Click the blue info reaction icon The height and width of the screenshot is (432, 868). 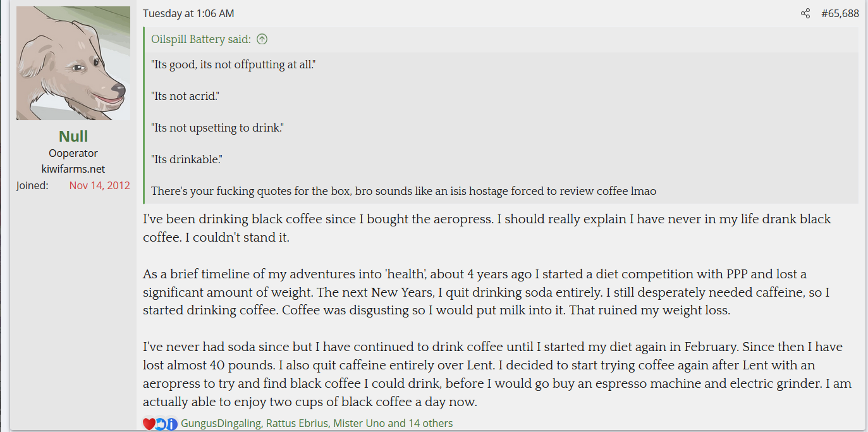171,424
